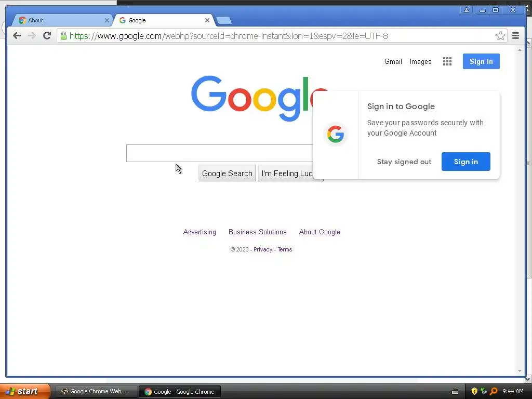Click the top-right Sign in button
The height and width of the screenshot is (399, 532).
pos(481,61)
